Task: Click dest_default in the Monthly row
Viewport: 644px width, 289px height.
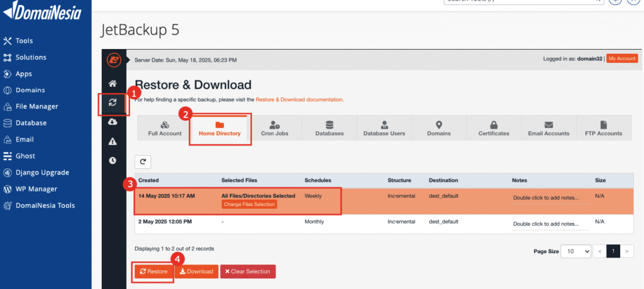Action: click(x=443, y=222)
